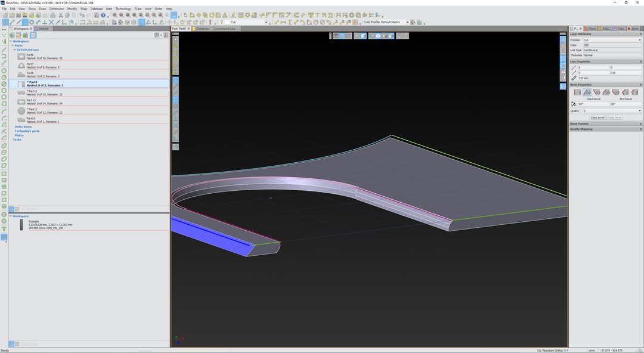
Task: Select the highlighted V-bevel type icon
Action: (x=587, y=92)
